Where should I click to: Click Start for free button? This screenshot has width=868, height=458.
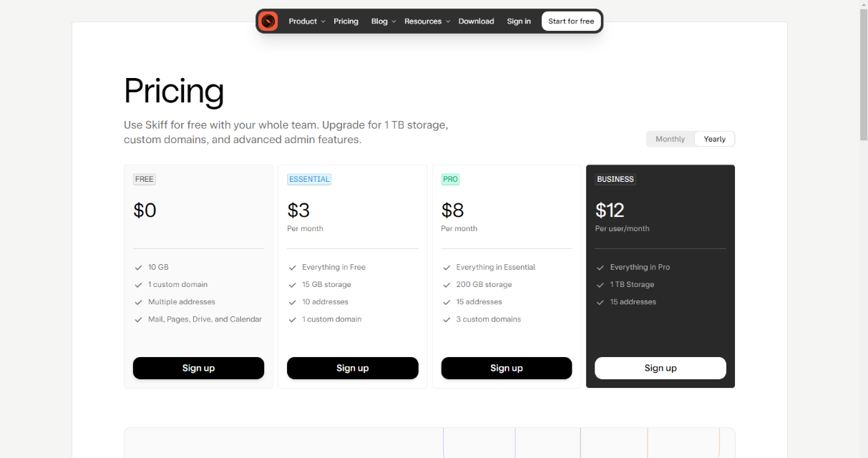tap(571, 21)
